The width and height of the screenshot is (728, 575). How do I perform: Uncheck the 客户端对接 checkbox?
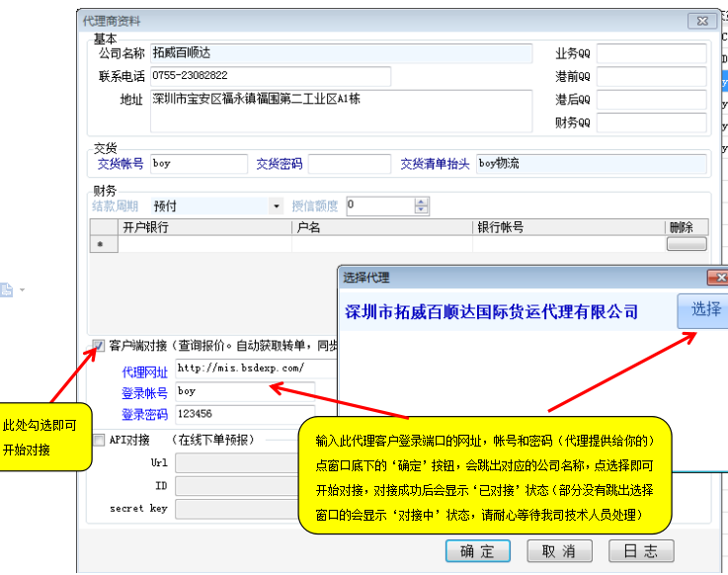pos(99,346)
